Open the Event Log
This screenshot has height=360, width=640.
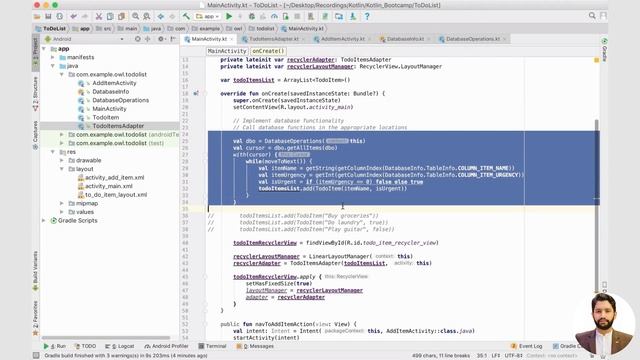pyautogui.click(x=527, y=346)
